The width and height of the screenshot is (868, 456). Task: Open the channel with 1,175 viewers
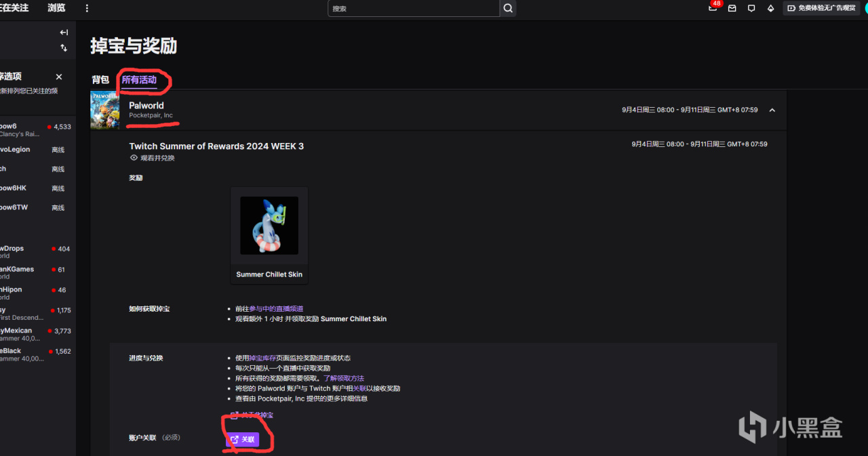coord(35,314)
